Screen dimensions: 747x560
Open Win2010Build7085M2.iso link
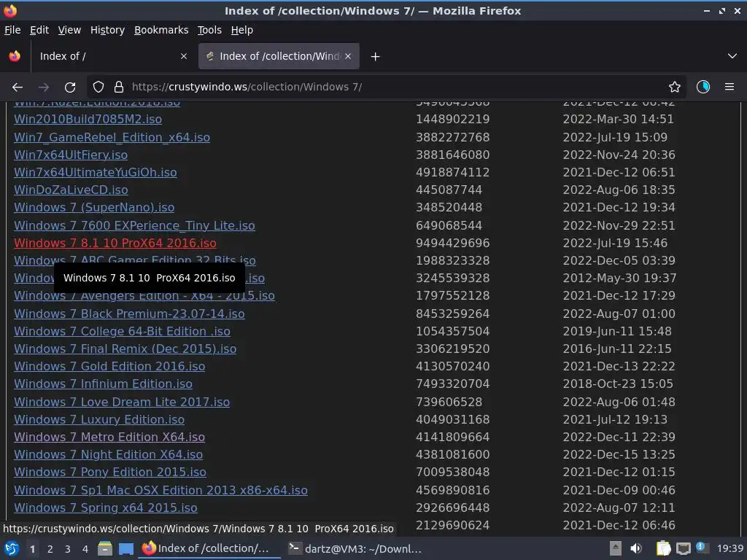pos(88,119)
